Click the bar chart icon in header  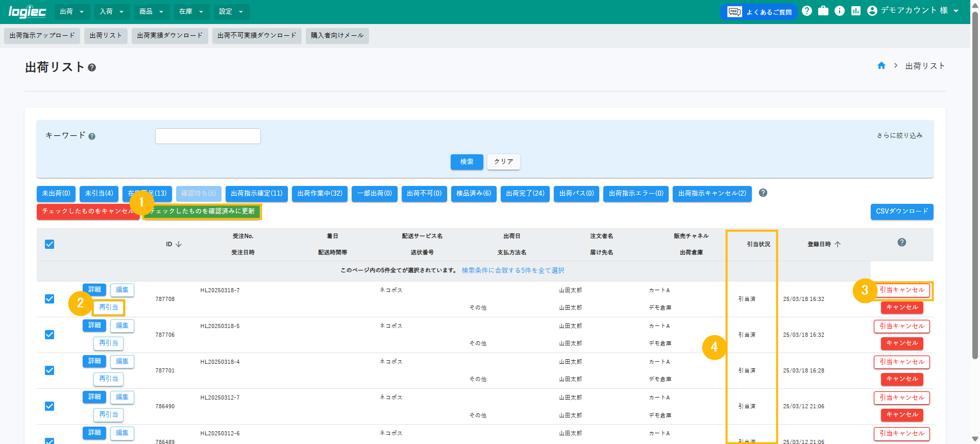point(856,11)
